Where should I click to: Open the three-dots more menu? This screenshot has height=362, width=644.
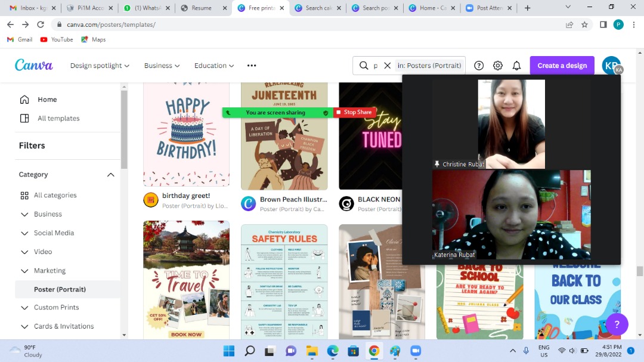pos(252,66)
